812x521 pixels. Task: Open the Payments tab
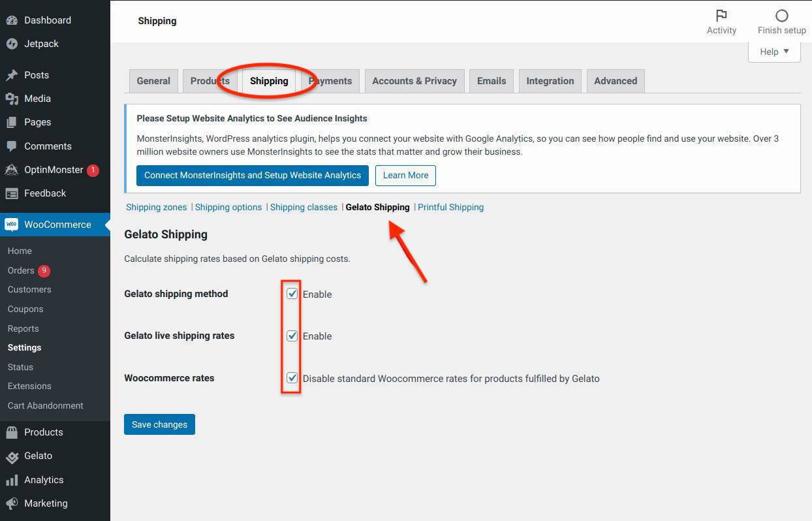tap(330, 81)
